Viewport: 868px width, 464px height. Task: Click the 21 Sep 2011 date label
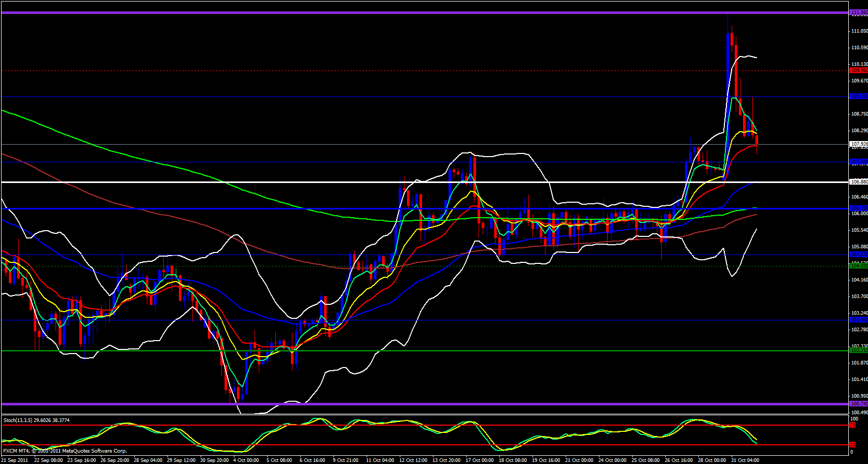[x=15, y=460]
